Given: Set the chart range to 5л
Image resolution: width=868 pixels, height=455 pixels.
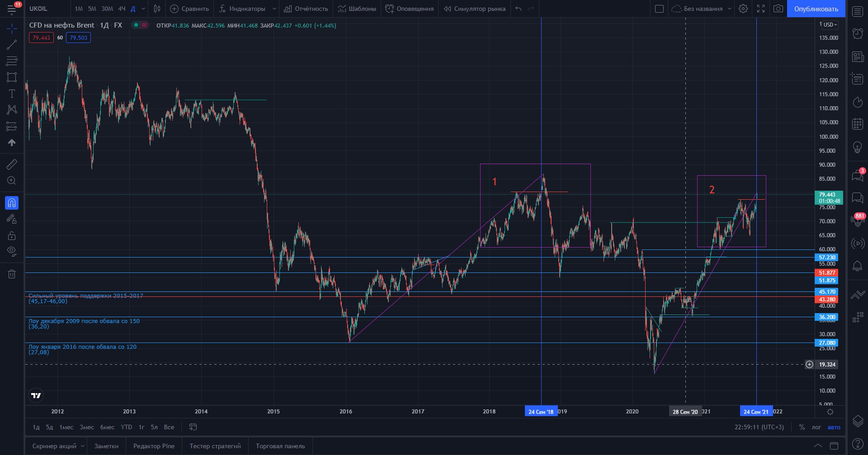Looking at the screenshot, I should click(x=154, y=427).
